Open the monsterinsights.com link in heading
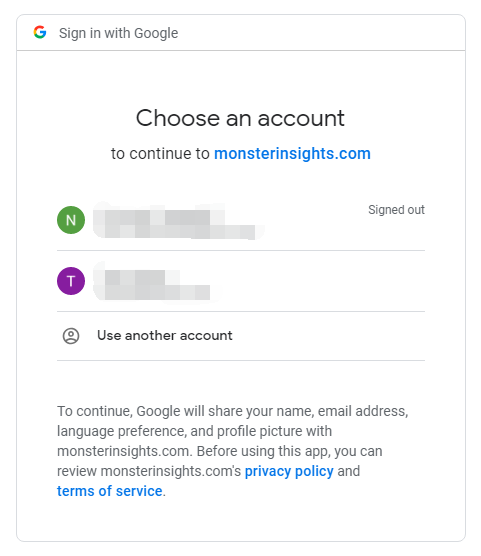 click(x=292, y=154)
